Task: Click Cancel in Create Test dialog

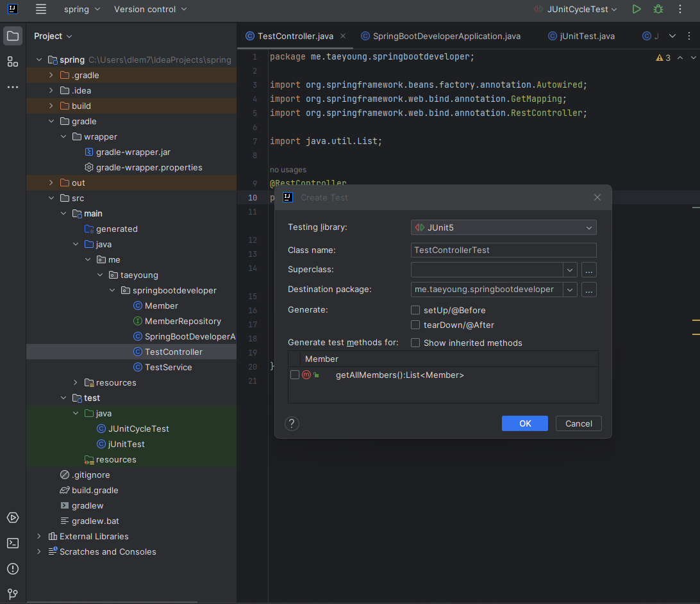Action: (579, 423)
